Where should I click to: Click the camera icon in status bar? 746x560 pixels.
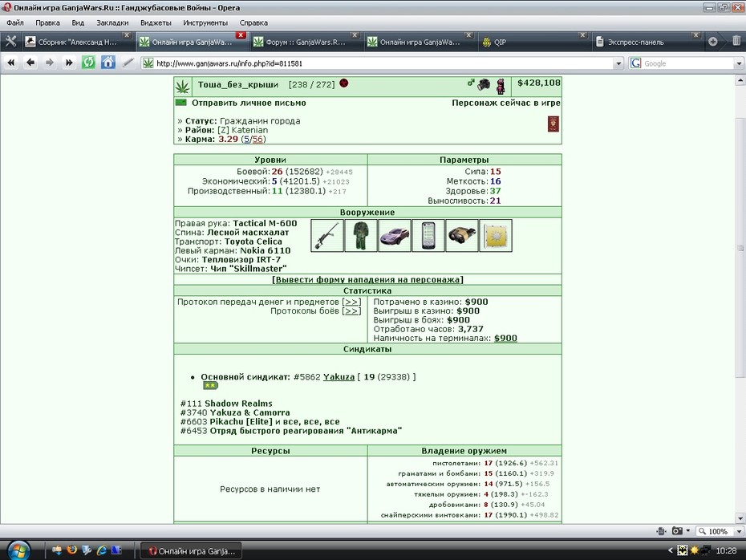(677, 531)
